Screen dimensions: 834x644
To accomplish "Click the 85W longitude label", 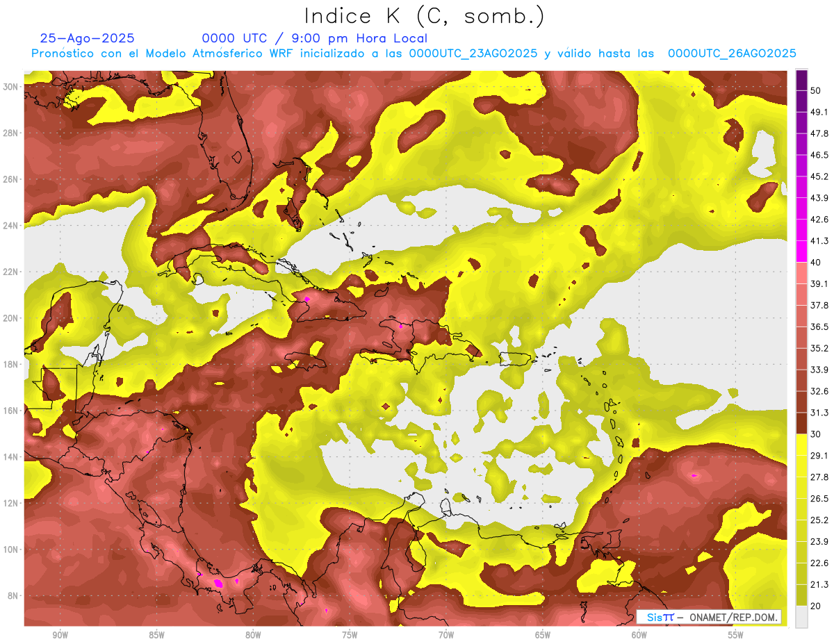I will pyautogui.click(x=156, y=635).
